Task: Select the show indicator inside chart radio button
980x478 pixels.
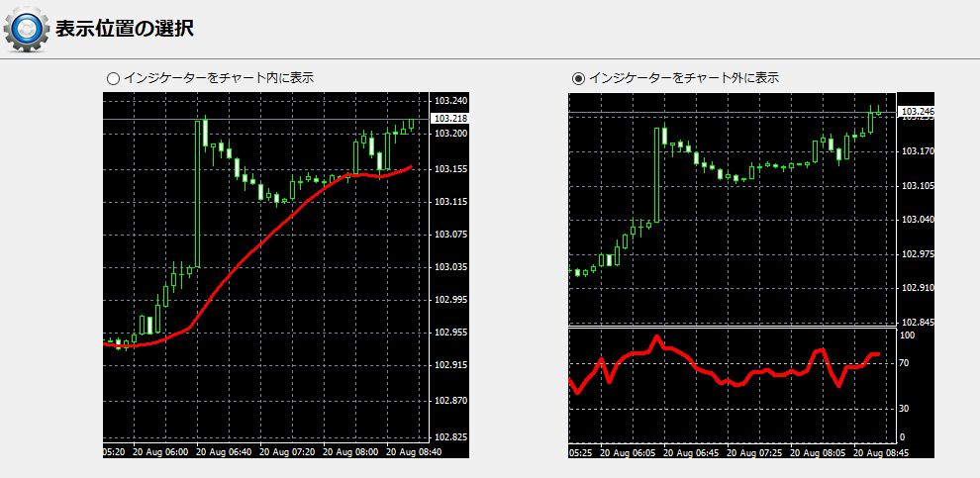Action: (113, 77)
